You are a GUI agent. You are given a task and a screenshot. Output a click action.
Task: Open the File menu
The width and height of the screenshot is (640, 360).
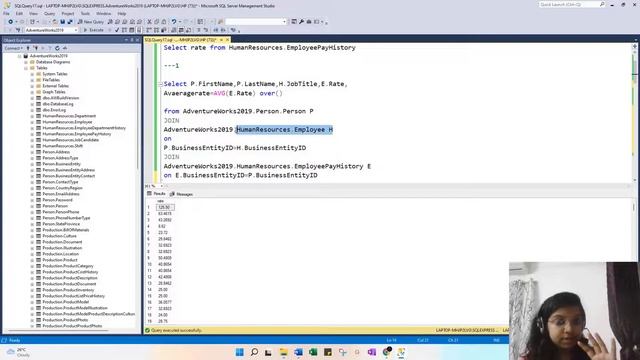pyautogui.click(x=6, y=13)
